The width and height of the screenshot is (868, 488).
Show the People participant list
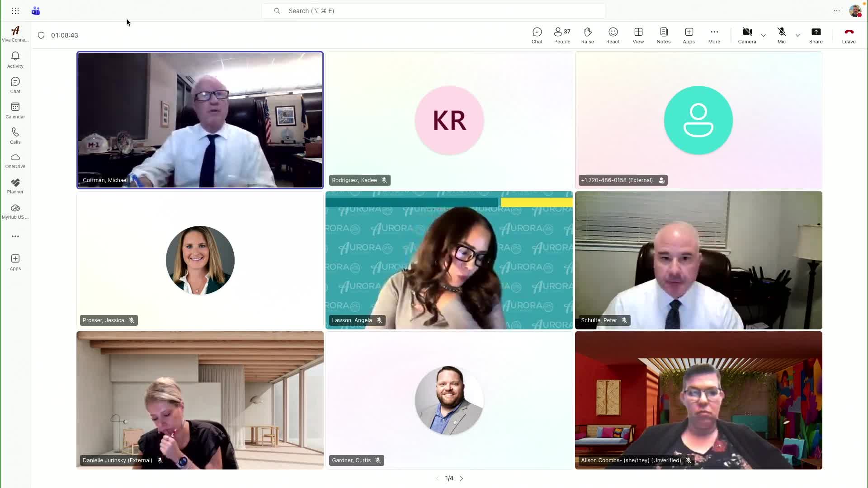pos(562,35)
